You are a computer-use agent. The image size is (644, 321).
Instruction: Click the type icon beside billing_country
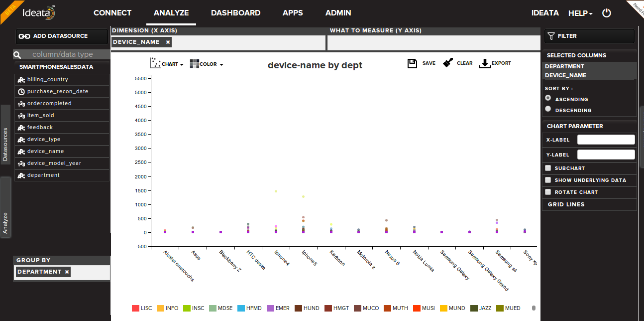tap(21, 80)
